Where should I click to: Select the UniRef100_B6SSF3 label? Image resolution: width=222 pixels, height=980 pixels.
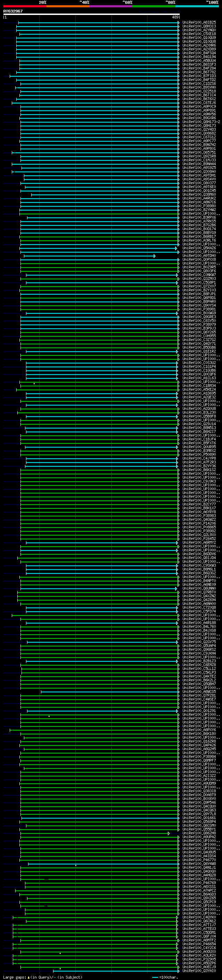199,64
